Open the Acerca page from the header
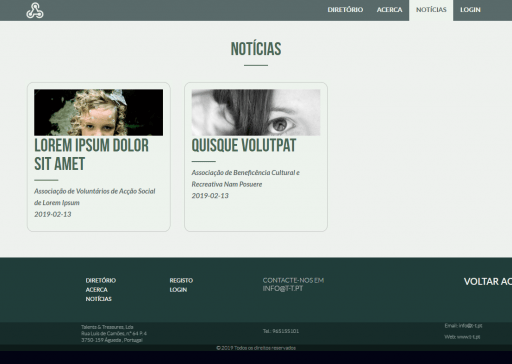This screenshot has width=512, height=364. point(389,10)
